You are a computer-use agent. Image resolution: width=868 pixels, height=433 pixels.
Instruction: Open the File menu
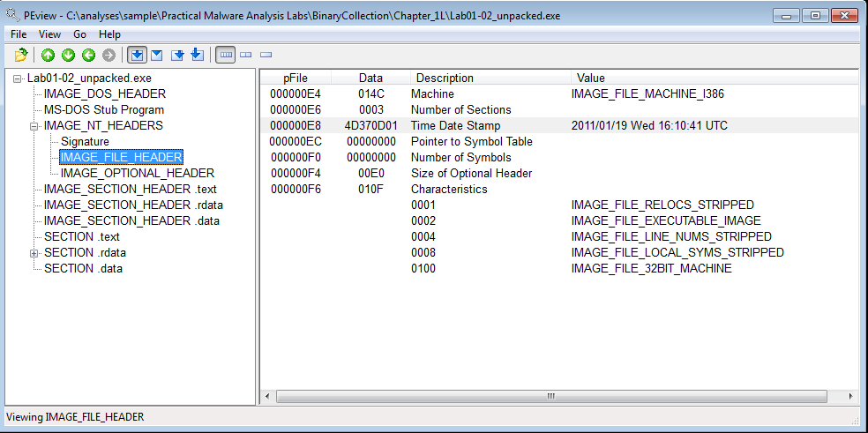[19, 34]
